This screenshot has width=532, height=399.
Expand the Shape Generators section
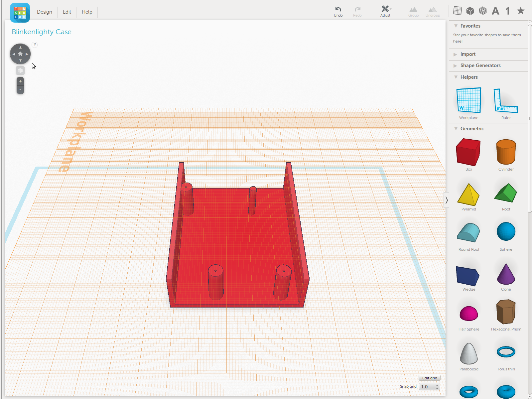tap(480, 66)
